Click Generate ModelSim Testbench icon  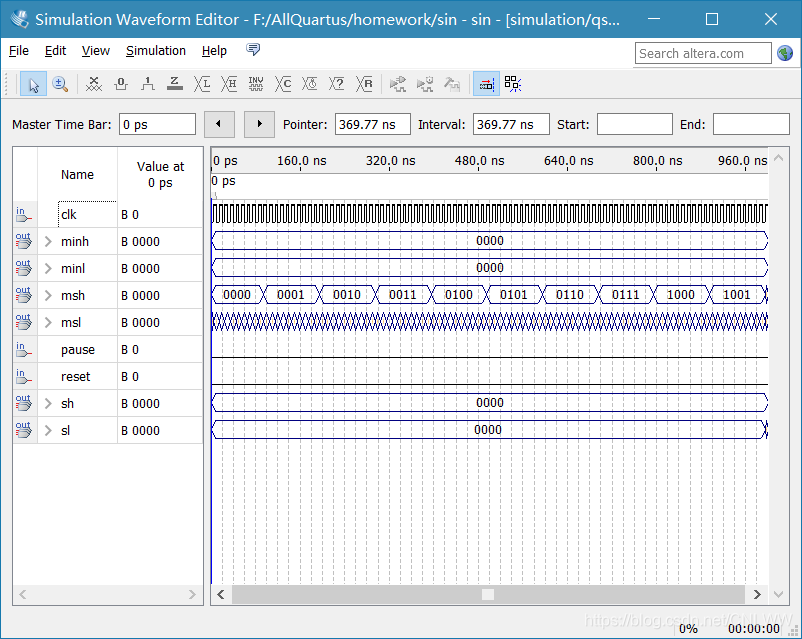pos(452,84)
